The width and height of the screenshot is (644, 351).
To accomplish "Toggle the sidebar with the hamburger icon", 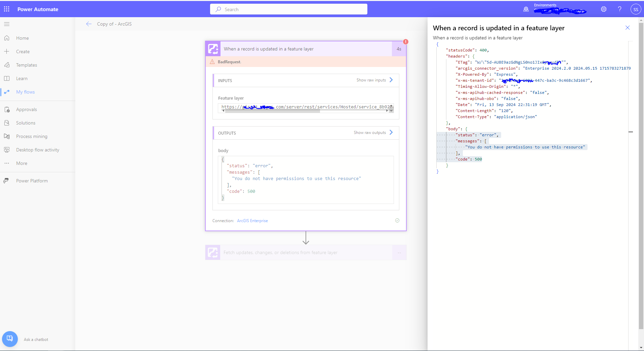I will tap(7, 24).
